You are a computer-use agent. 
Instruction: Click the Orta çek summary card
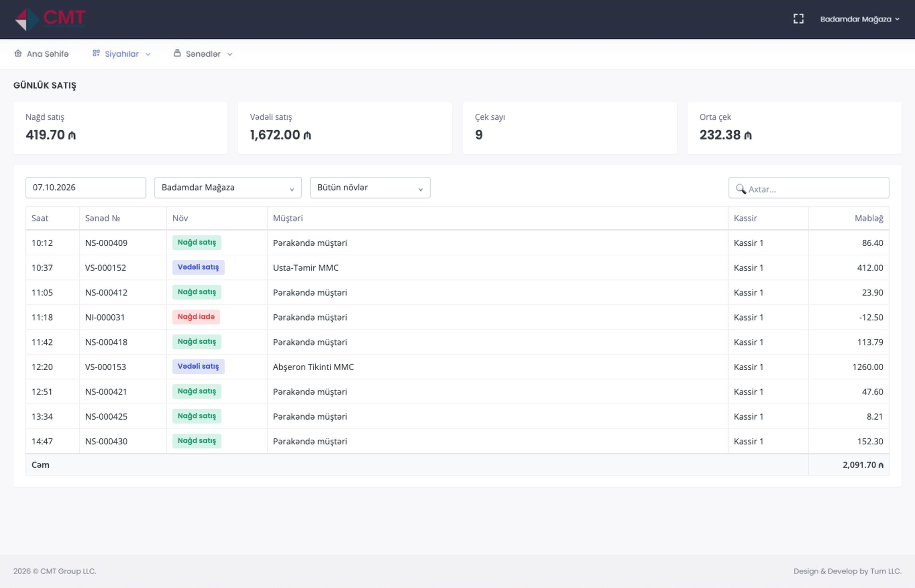[794, 128]
